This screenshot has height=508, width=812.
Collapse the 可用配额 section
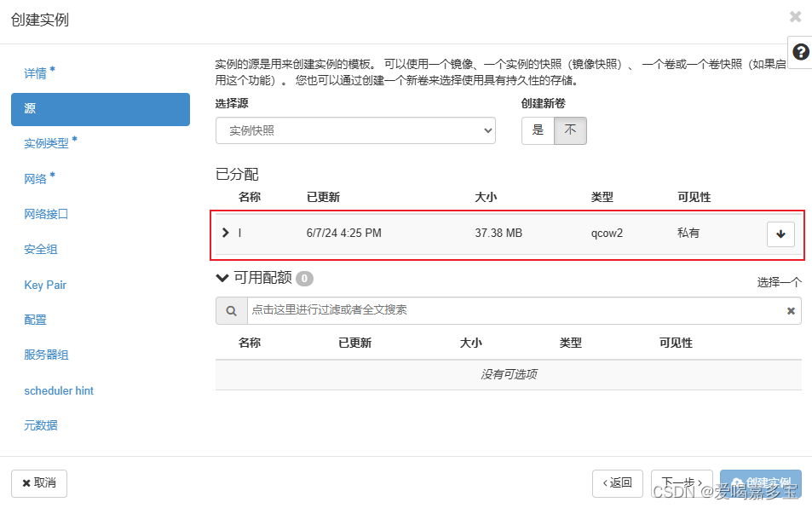pyautogui.click(x=222, y=278)
